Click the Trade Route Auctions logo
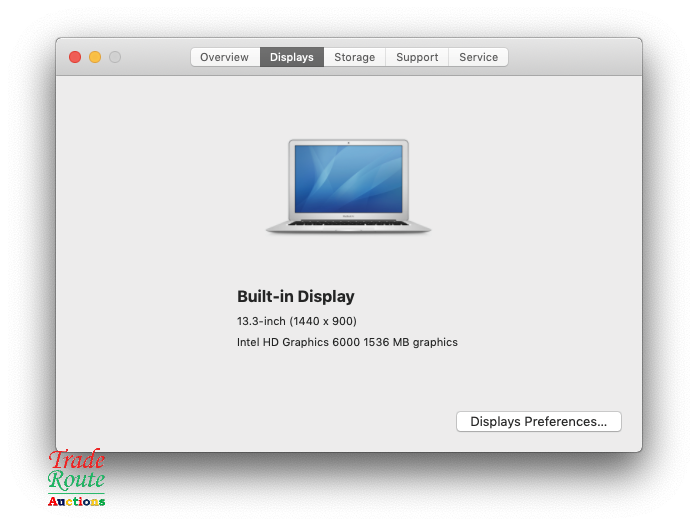Viewport: 698px width, 526px height. coord(77,477)
